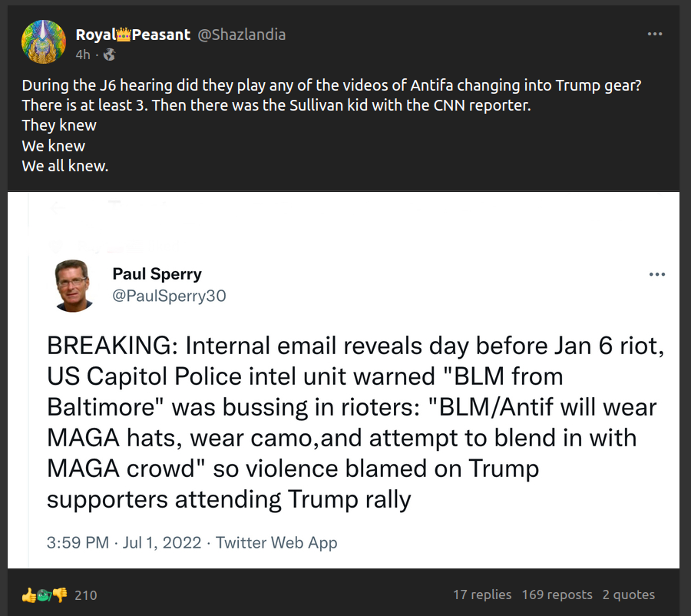View the 17 replies
The width and height of the screenshot is (691, 616).
pos(482,594)
